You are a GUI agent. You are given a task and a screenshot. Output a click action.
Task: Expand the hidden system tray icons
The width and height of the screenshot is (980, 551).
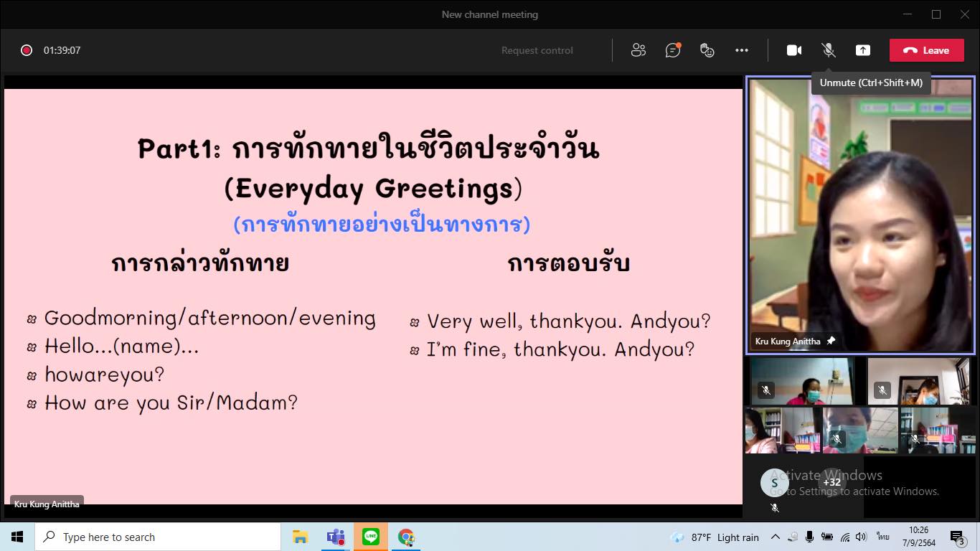(776, 537)
